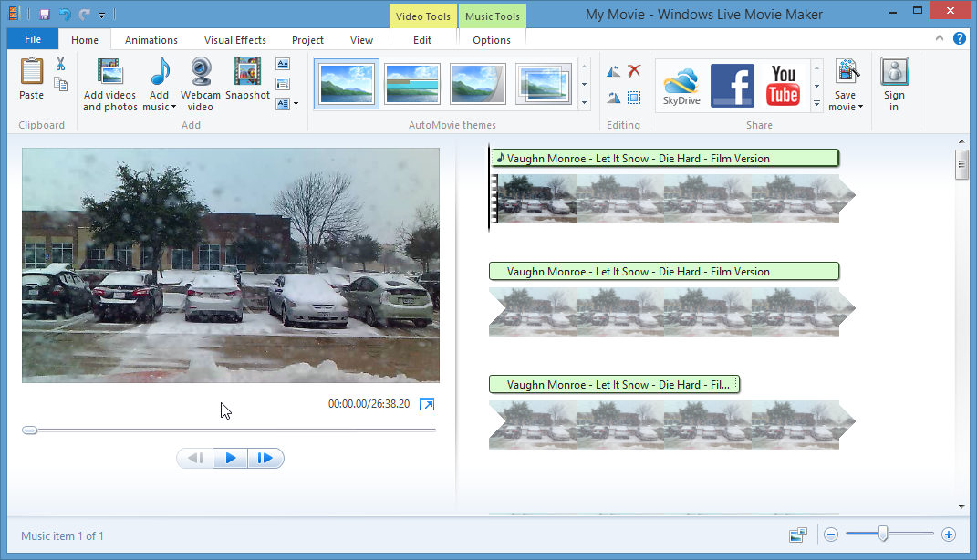
Task: Remove the selected item with red X
Action: [x=634, y=71]
